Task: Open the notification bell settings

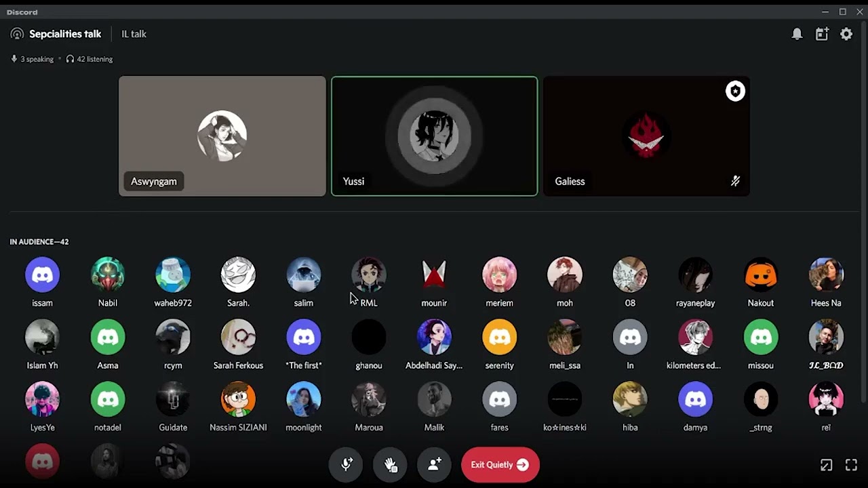Action: pos(797,34)
